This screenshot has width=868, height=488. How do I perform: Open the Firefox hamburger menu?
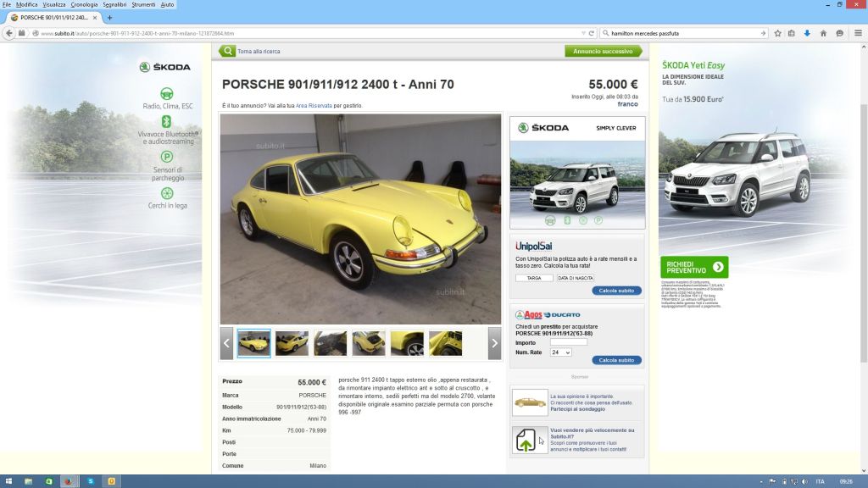[x=858, y=33]
